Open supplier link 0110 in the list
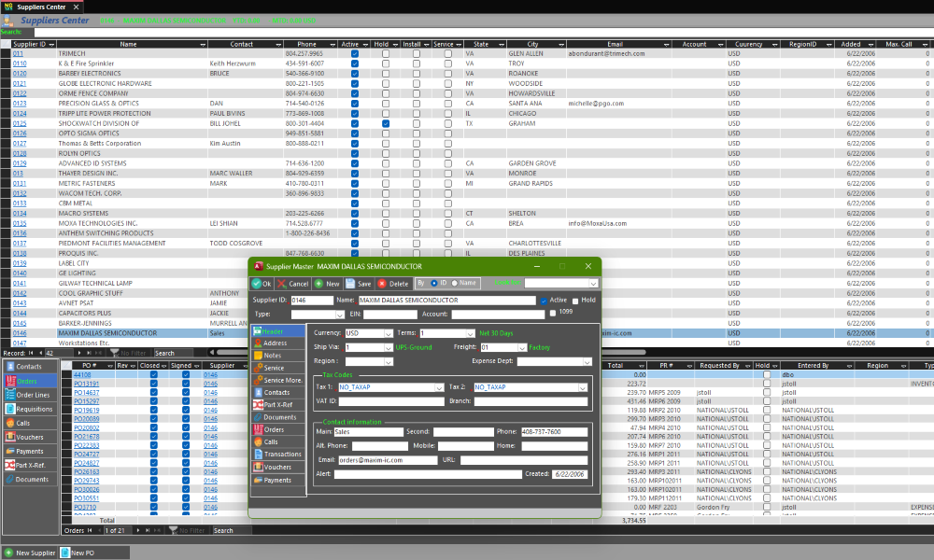934x560 pixels. coord(20,63)
